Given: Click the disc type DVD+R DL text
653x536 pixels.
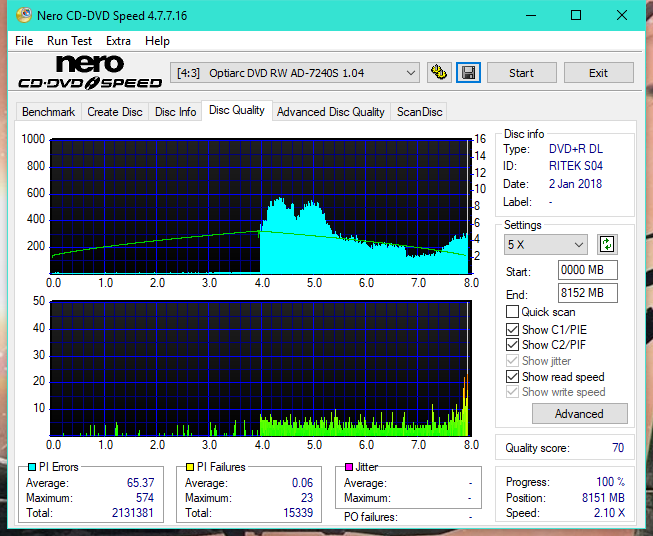Looking at the screenshot, I should [576, 149].
